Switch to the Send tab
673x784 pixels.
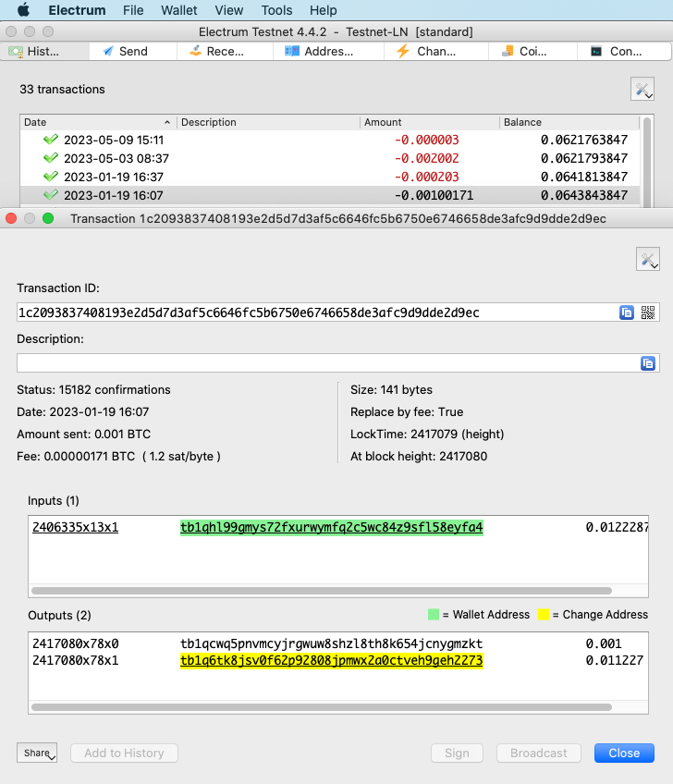(x=133, y=52)
